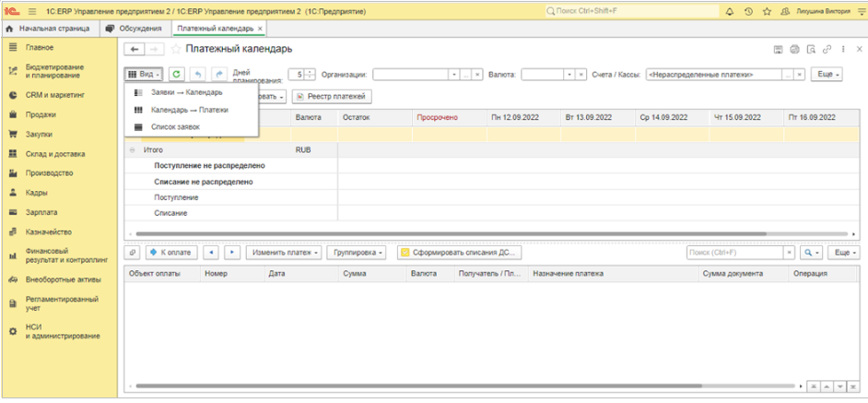This screenshot has width=868, height=403.
Task: Open the Изменить платеж dropdown
Action: pyautogui.click(x=284, y=253)
